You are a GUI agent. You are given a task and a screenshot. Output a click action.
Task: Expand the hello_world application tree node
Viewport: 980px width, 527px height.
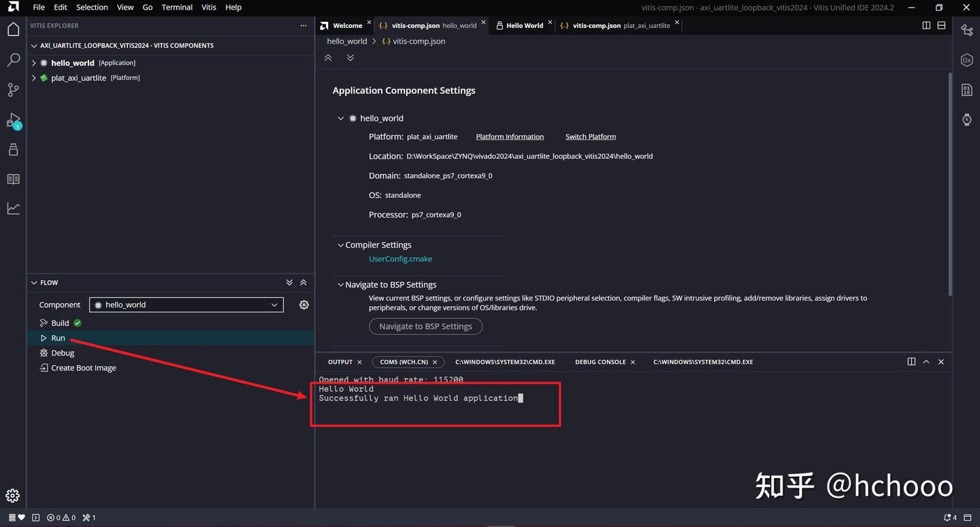[x=34, y=63]
